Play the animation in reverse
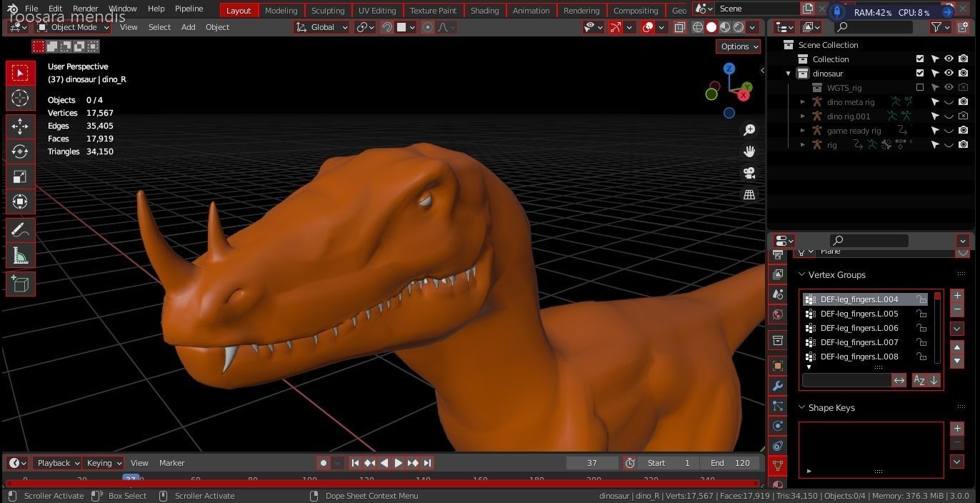Image resolution: width=980 pixels, height=503 pixels. (384, 463)
